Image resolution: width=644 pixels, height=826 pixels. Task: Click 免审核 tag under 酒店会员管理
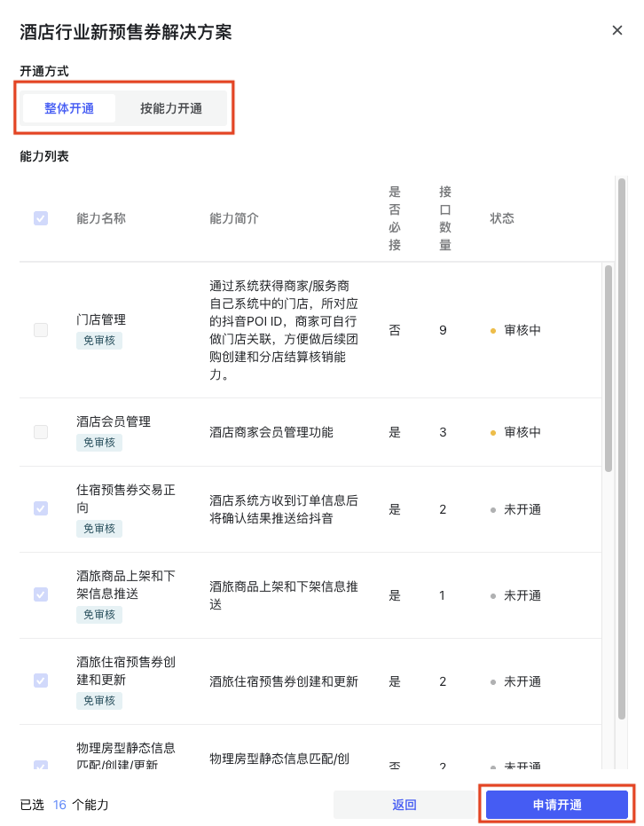click(99, 442)
